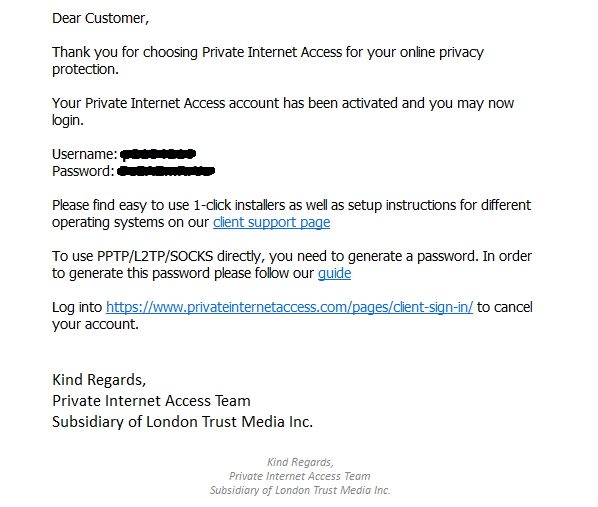Click the Dear Customer greeting
The width and height of the screenshot is (598, 507).
point(100,19)
